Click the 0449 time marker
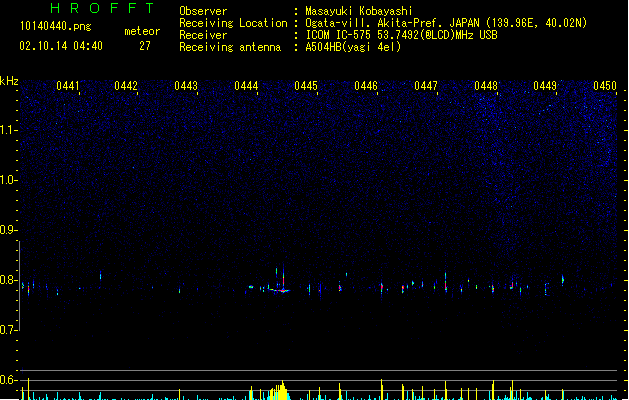The height and width of the screenshot is (400, 629). tap(545, 86)
